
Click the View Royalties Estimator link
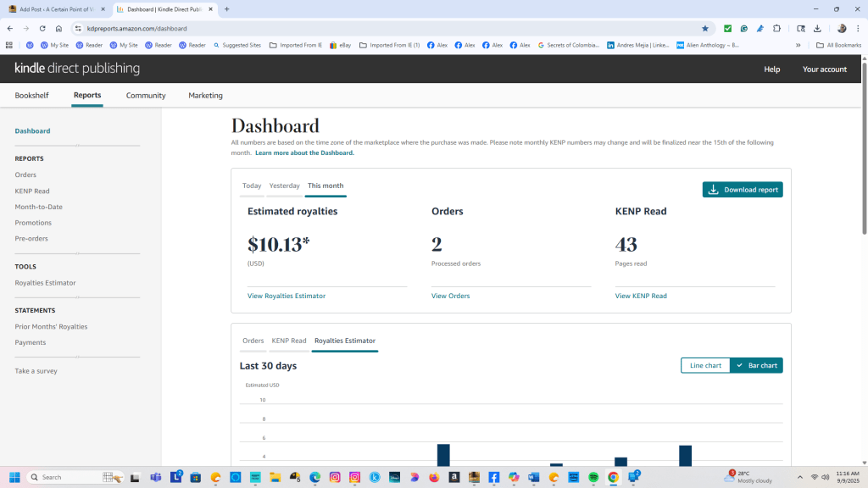click(x=287, y=296)
